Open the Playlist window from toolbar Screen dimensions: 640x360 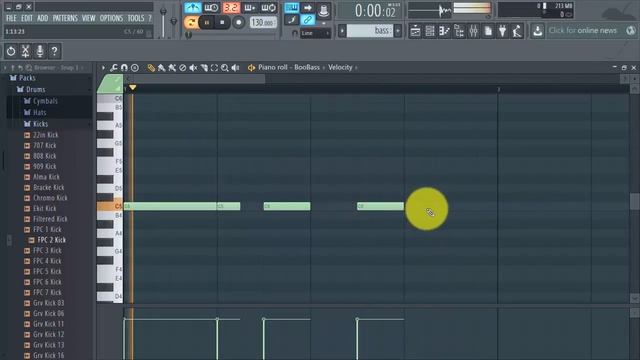[x=415, y=31]
